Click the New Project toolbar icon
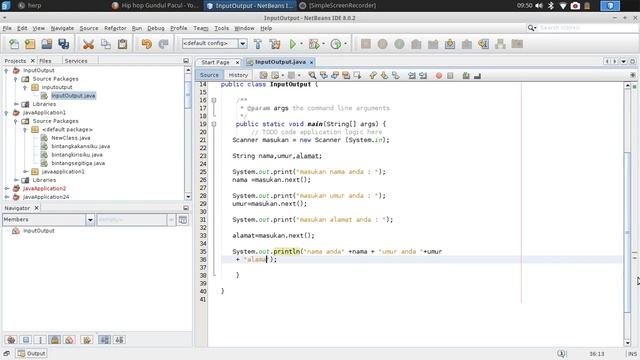 coord(30,44)
